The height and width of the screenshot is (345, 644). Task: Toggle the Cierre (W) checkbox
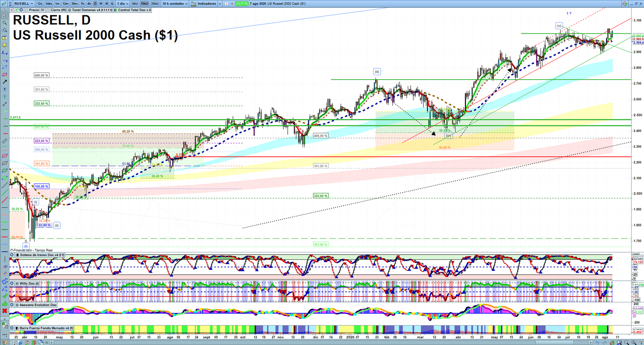[48, 10]
